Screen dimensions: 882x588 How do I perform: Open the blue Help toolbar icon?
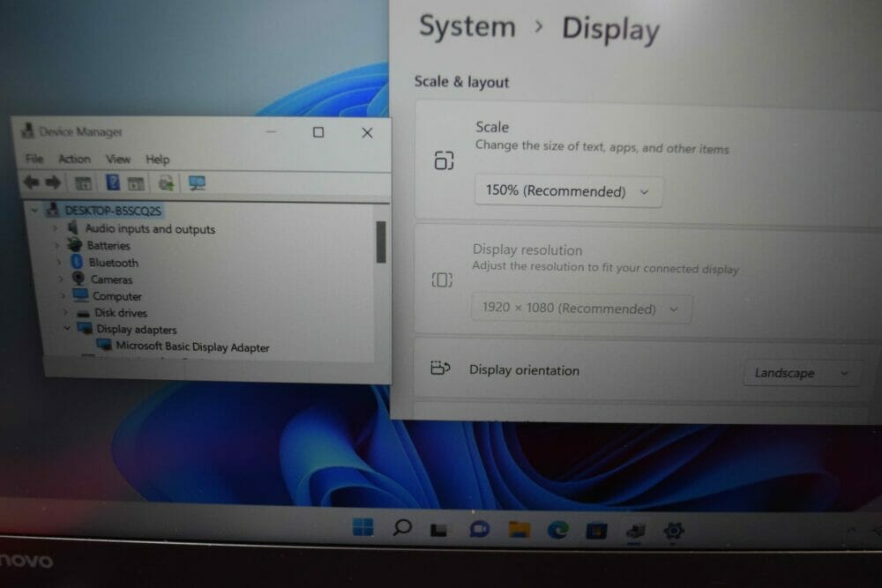point(113,182)
